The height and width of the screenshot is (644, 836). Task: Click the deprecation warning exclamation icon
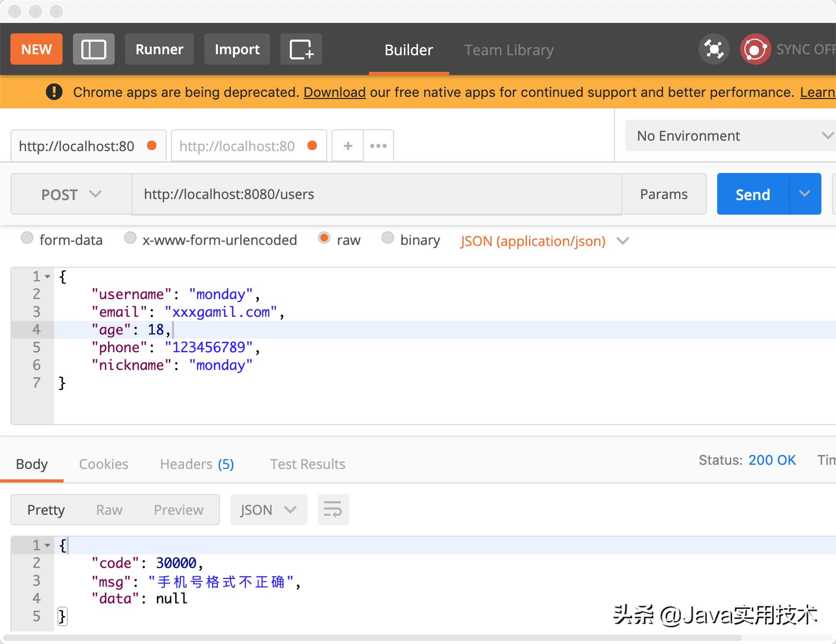click(54, 92)
